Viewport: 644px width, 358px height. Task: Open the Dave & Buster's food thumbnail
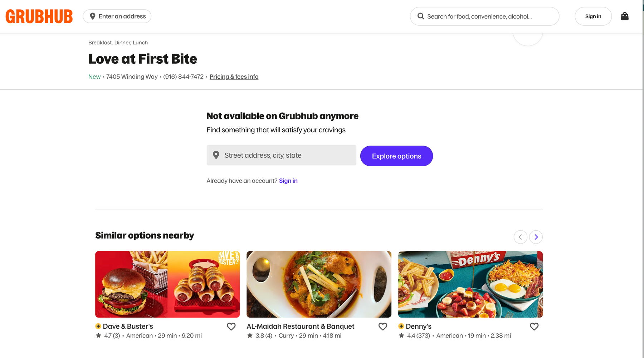pos(167,284)
